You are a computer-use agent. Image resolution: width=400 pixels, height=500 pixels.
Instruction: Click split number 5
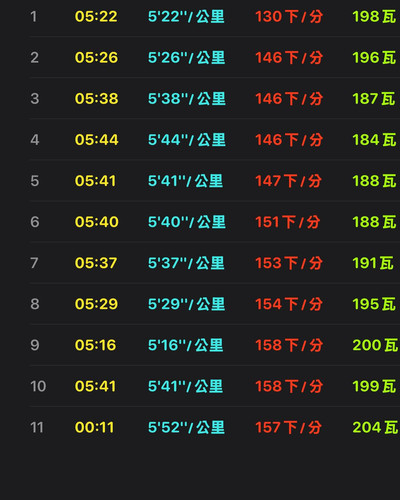(x=35, y=181)
